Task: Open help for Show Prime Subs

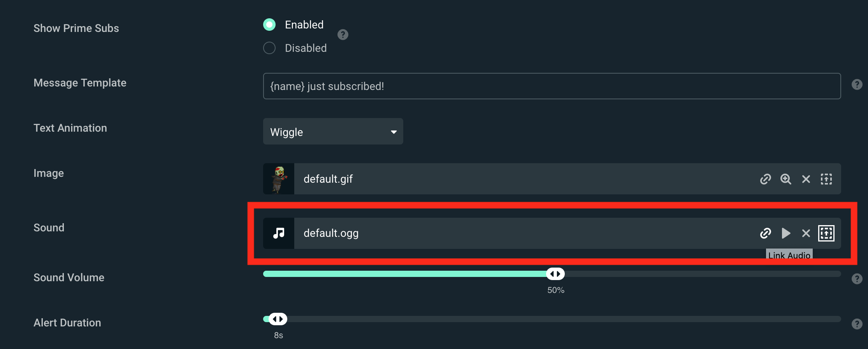Action: click(343, 35)
